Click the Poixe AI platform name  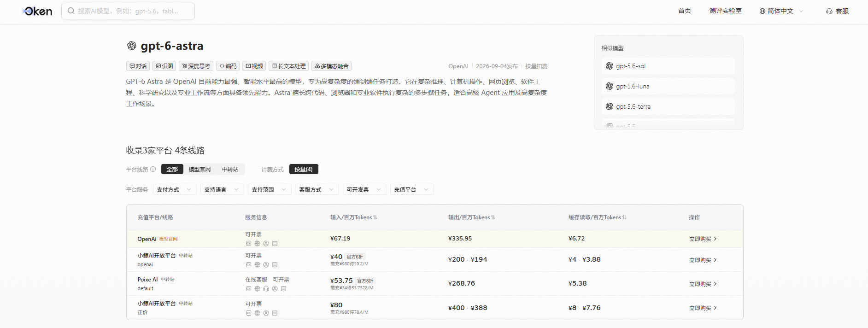click(x=147, y=279)
